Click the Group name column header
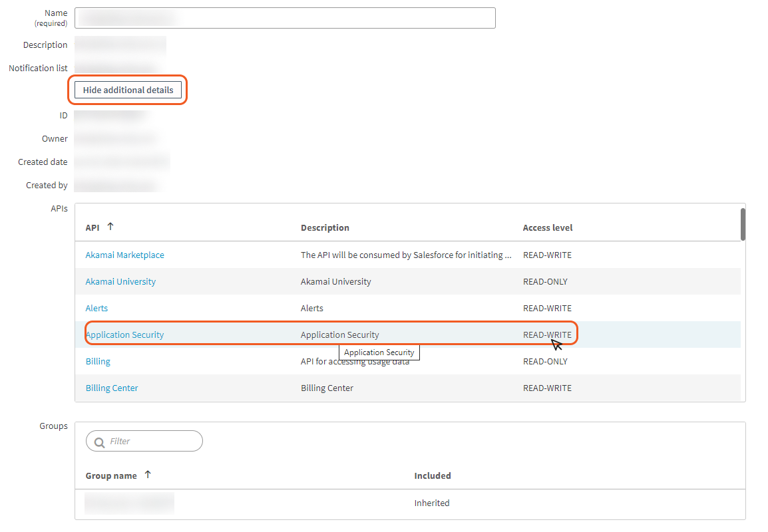 coord(111,475)
